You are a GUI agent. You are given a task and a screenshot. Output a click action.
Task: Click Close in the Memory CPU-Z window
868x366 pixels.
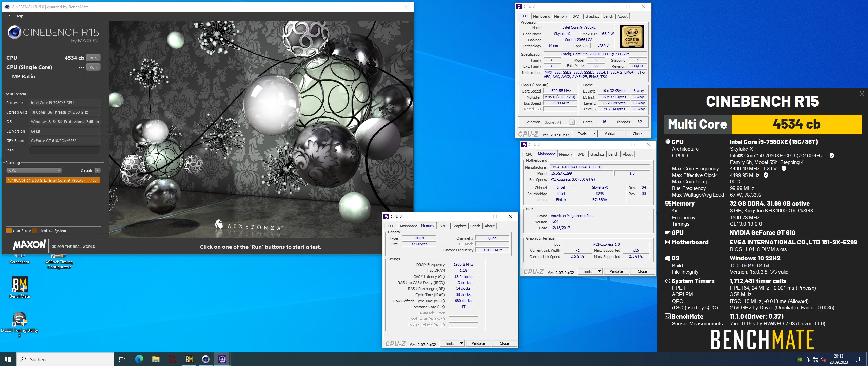tap(504, 344)
